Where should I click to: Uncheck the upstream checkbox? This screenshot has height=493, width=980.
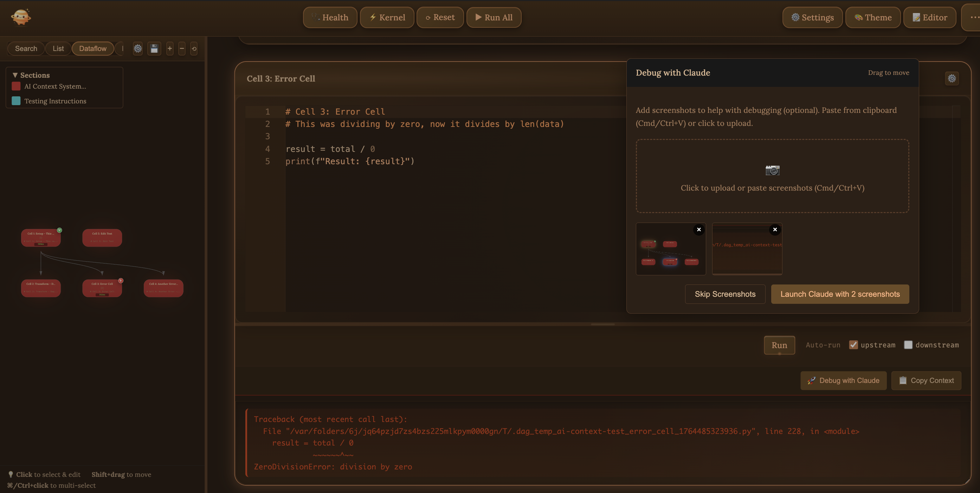(853, 345)
